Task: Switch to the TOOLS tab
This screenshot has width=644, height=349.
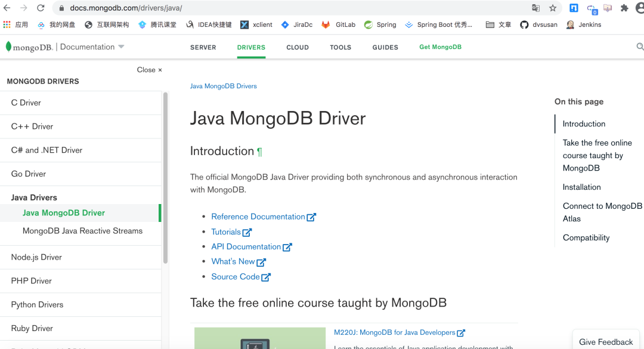Action: click(x=340, y=47)
